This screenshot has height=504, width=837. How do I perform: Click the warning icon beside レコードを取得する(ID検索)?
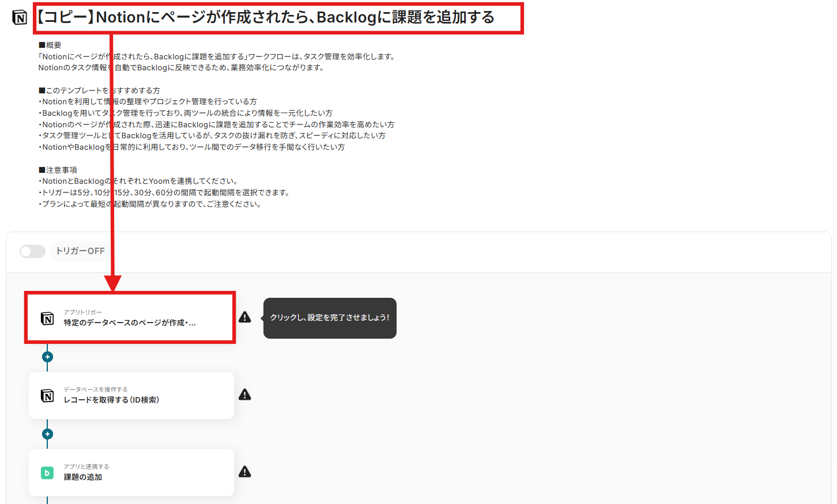coord(245,395)
